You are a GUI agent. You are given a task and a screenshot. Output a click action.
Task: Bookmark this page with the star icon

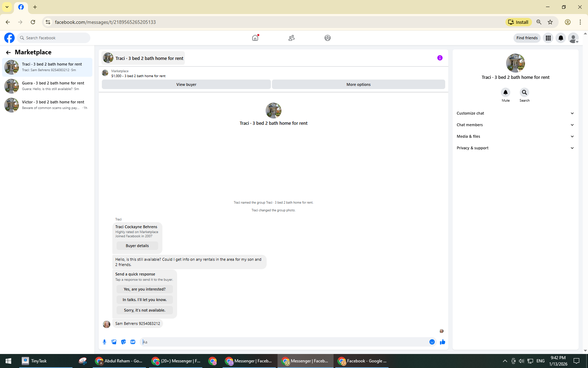pos(550,22)
